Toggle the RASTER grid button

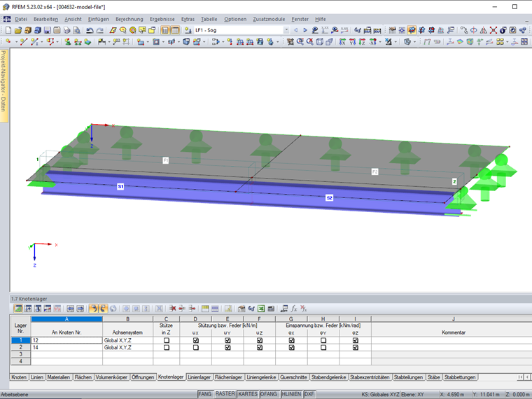point(225,394)
